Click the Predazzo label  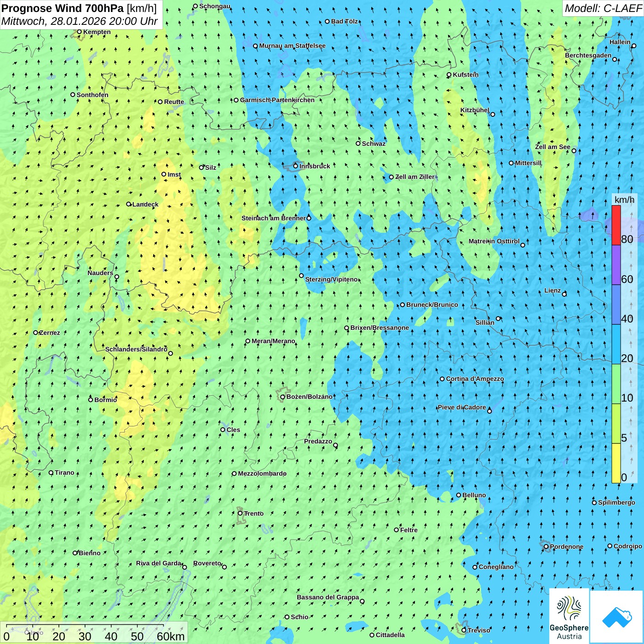click(318, 441)
